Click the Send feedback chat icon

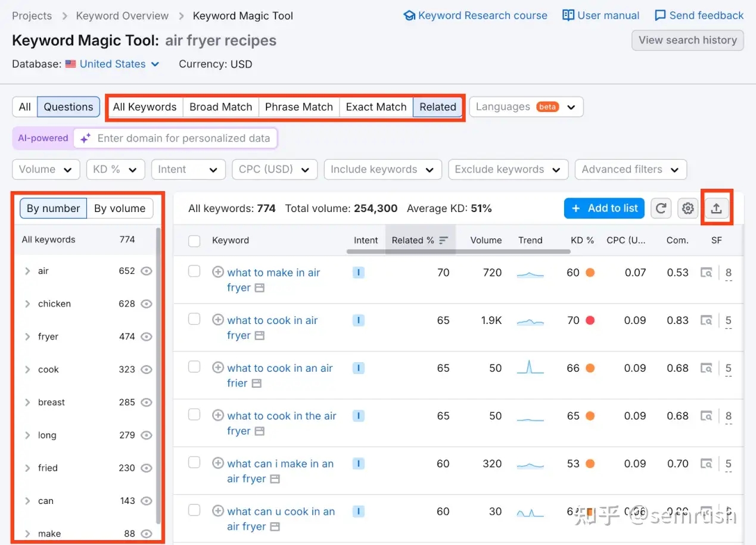point(660,15)
